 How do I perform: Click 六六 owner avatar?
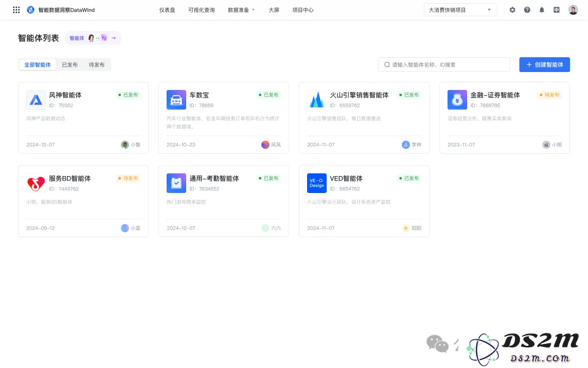pyautogui.click(x=265, y=228)
